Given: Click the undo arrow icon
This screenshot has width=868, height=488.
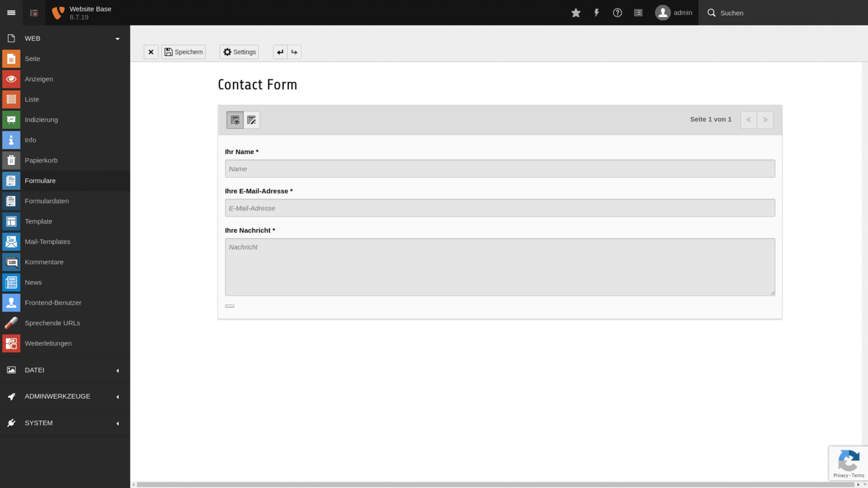Looking at the screenshot, I should (x=279, y=52).
